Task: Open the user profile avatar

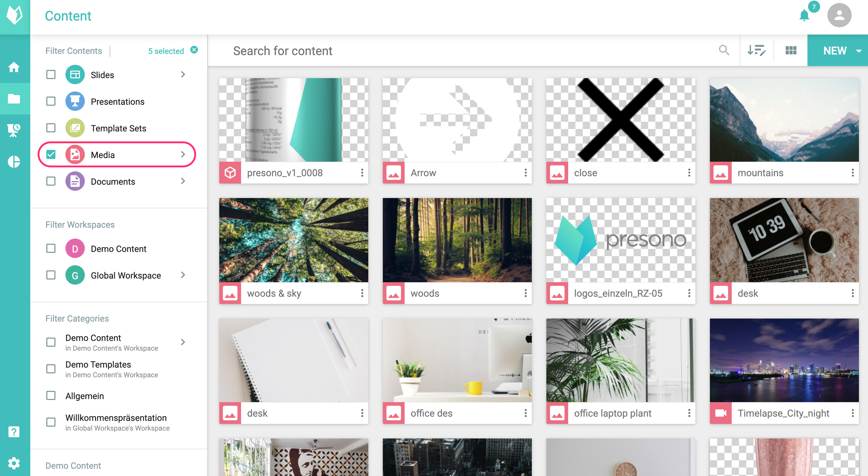Action: coord(839,15)
